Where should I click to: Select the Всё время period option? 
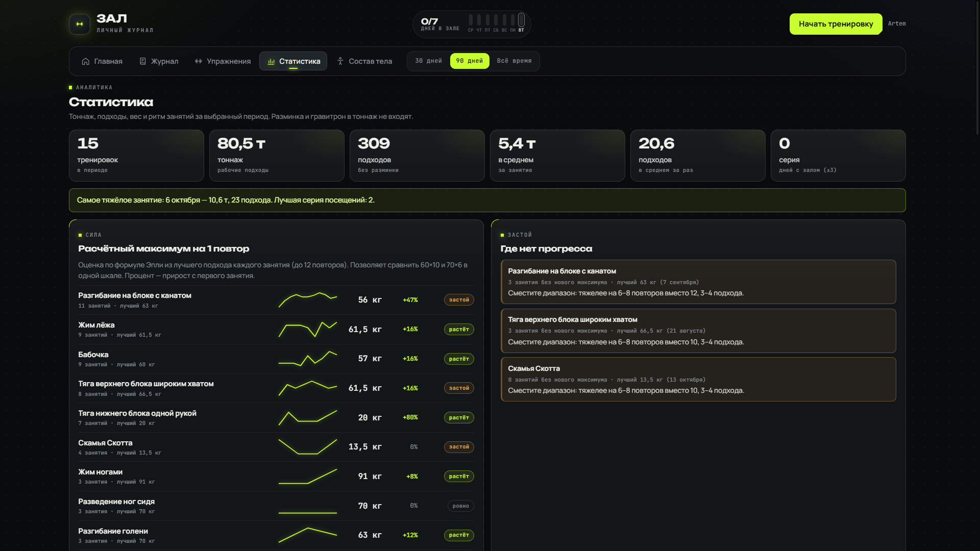tap(514, 61)
